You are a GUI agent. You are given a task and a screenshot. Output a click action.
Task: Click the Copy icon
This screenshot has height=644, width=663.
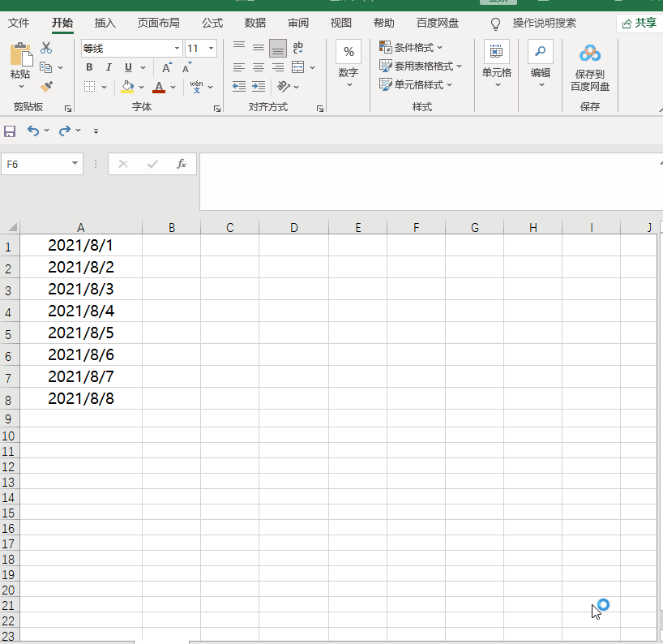pos(45,67)
